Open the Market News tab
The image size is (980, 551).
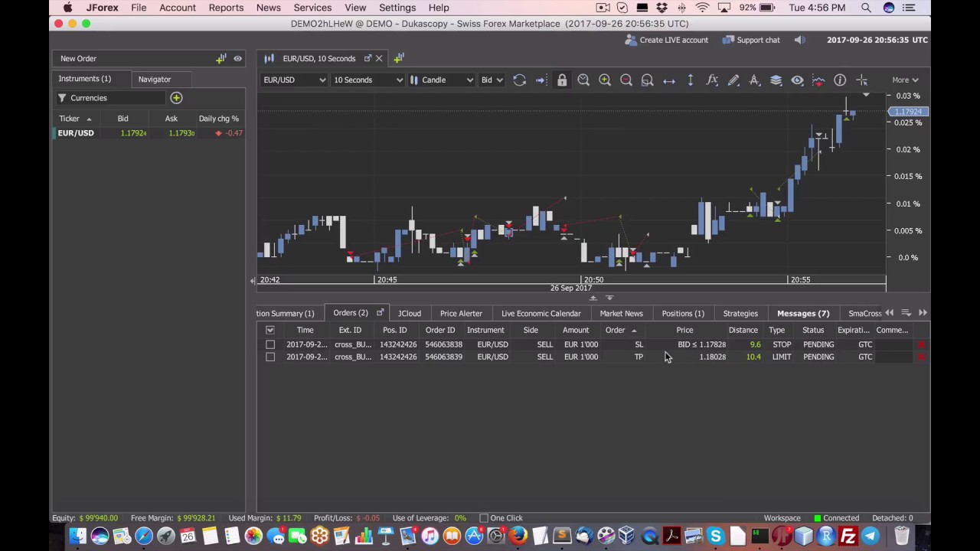621,313
